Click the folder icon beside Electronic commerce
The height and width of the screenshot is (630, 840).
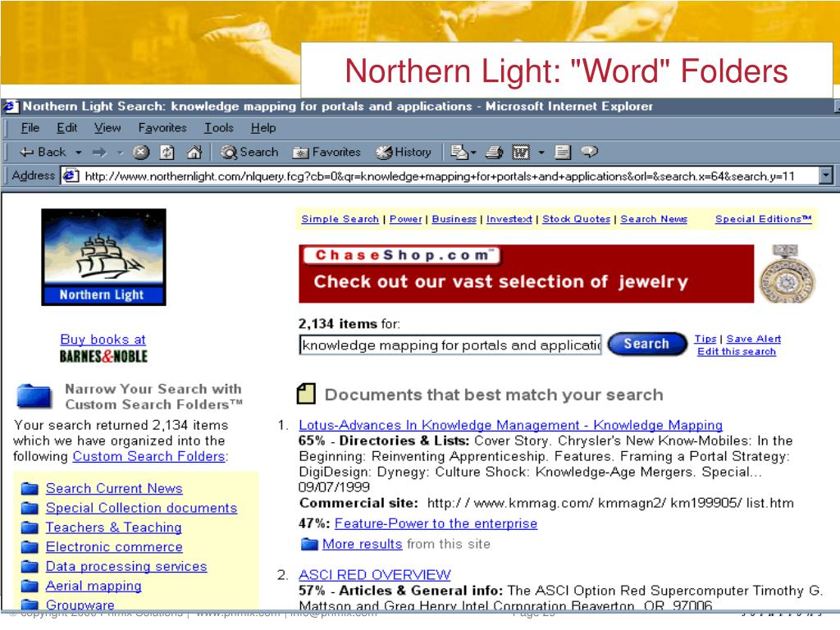pyautogui.click(x=30, y=547)
